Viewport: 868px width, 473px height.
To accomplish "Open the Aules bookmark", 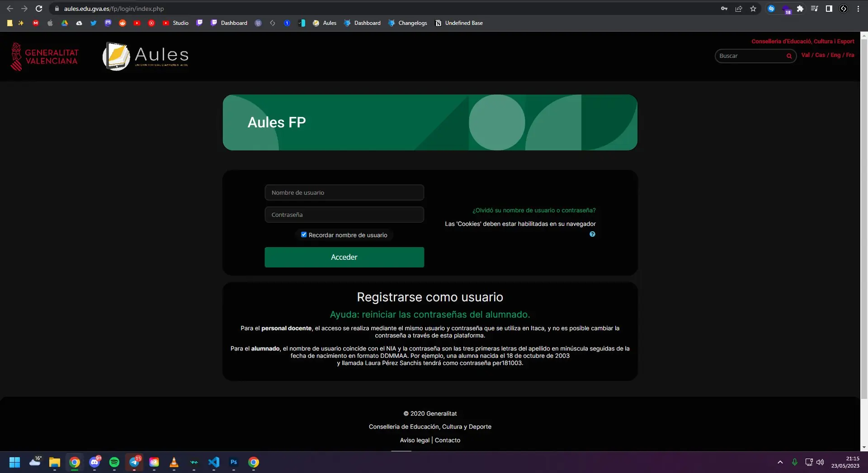I will point(325,23).
